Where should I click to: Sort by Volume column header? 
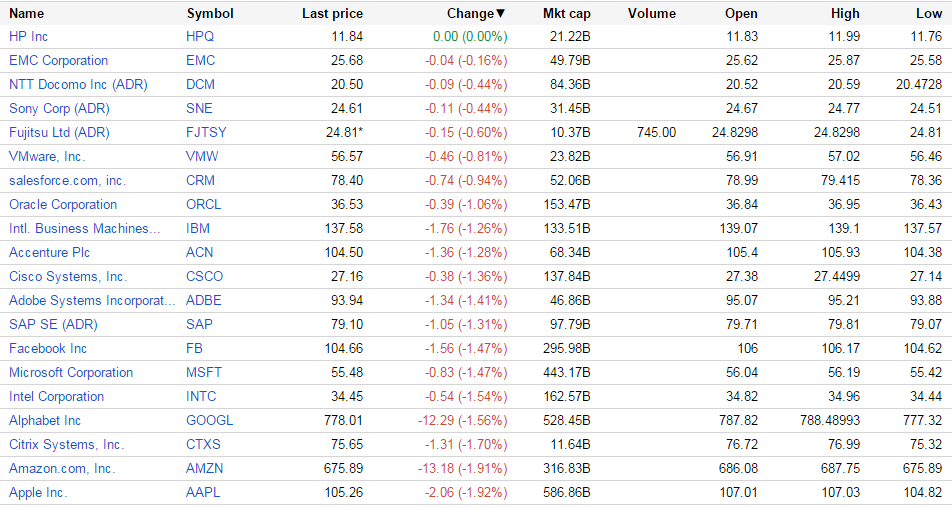[652, 14]
